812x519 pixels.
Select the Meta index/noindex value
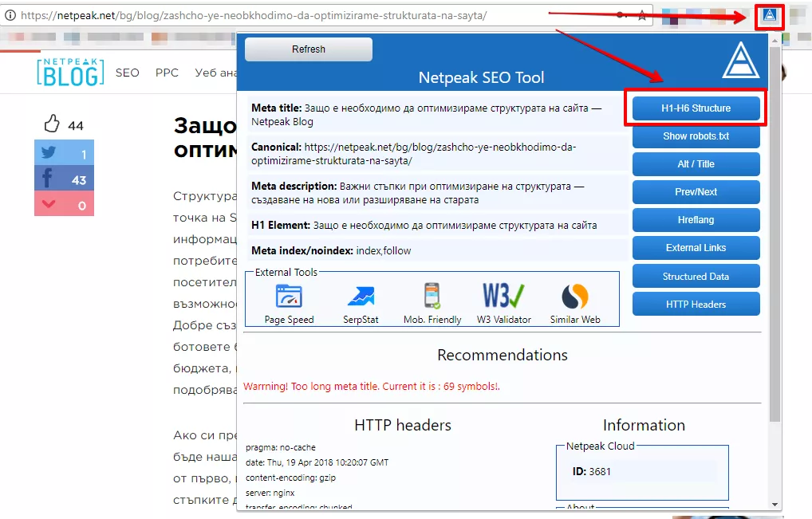[x=383, y=251]
